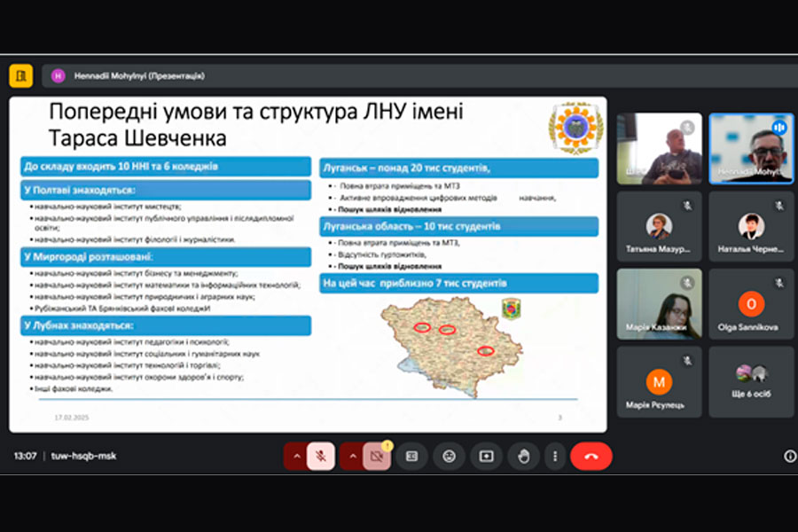The image size is (798, 532).
Task: Click the yellow icon at top left
Action: pos(20,75)
